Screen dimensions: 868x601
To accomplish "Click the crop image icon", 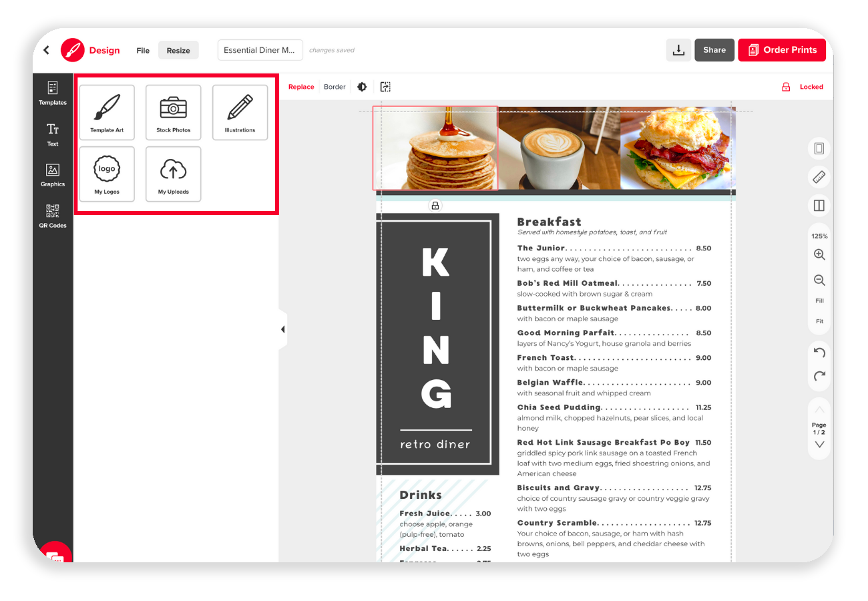I will pos(385,87).
